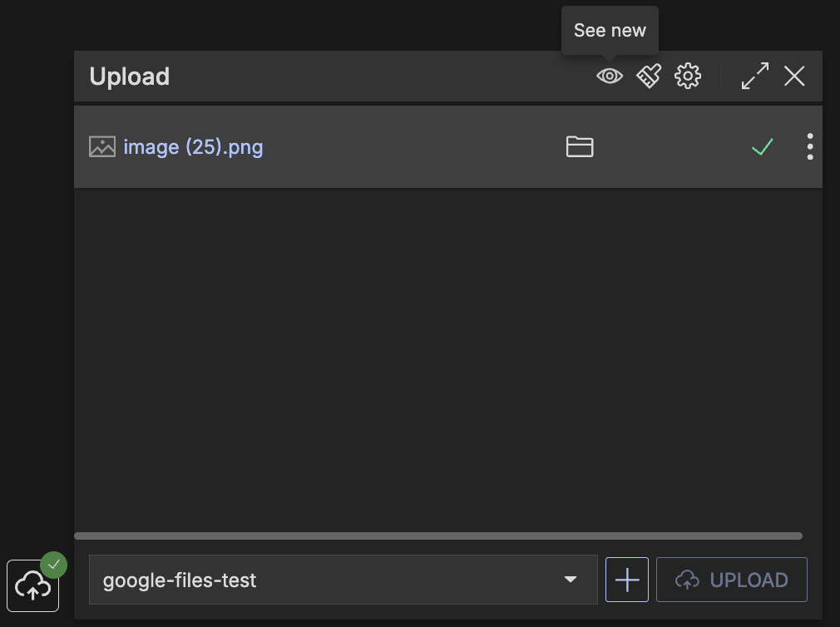This screenshot has width=840, height=627.
Task: Click the green upload-complete checkmark
Action: [x=762, y=147]
